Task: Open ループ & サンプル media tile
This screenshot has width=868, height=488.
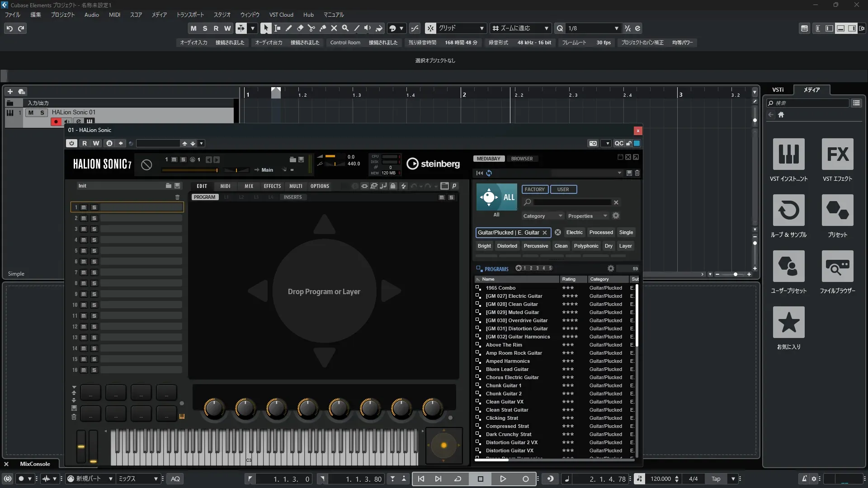Action: [788, 210]
